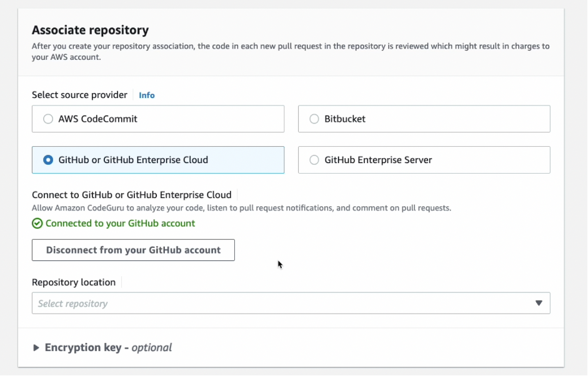Open the Info link beside source provider
Viewport: 588px width, 376px height.
point(147,95)
